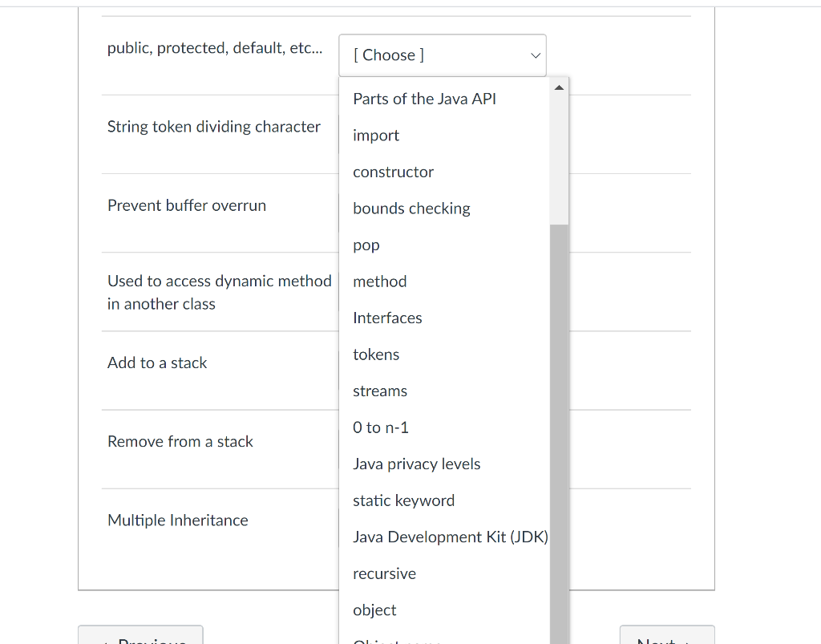The image size is (821, 644).
Task: Select the "streams" answer option
Action: tap(380, 391)
